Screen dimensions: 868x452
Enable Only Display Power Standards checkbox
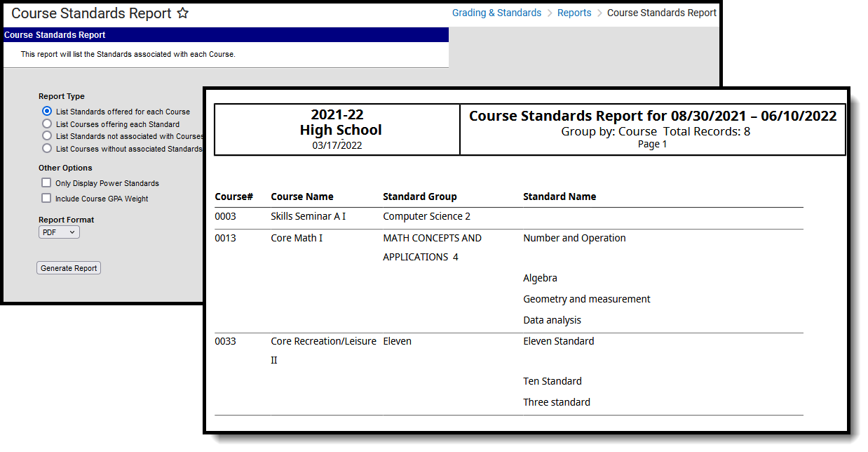coord(46,182)
